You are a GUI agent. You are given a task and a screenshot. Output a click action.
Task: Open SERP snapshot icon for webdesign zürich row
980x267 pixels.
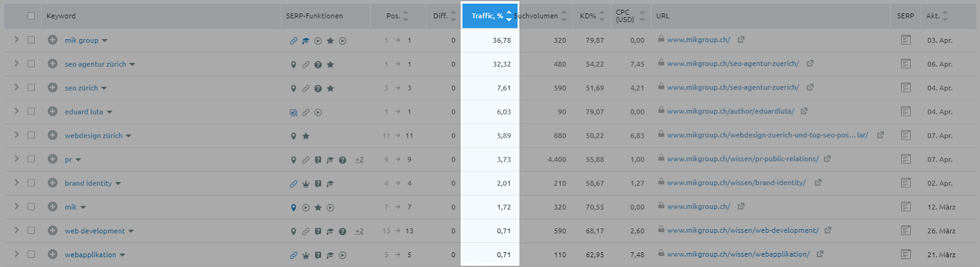click(906, 135)
